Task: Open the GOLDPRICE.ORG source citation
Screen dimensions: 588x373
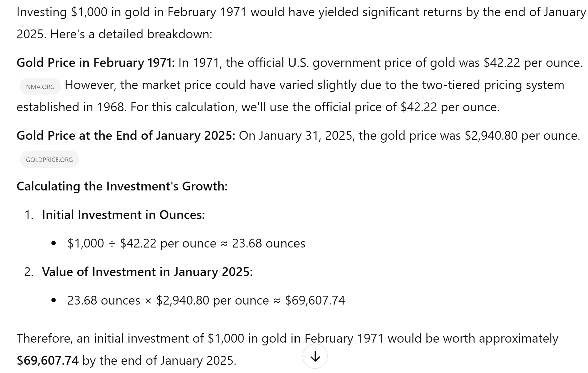Action: (49, 159)
